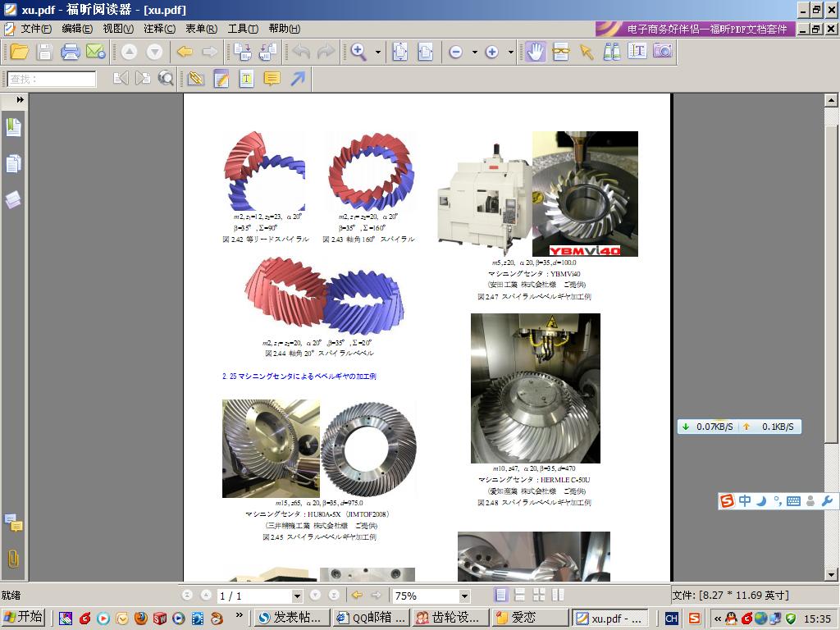
Task: Open the 工具 menu
Action: point(243,29)
